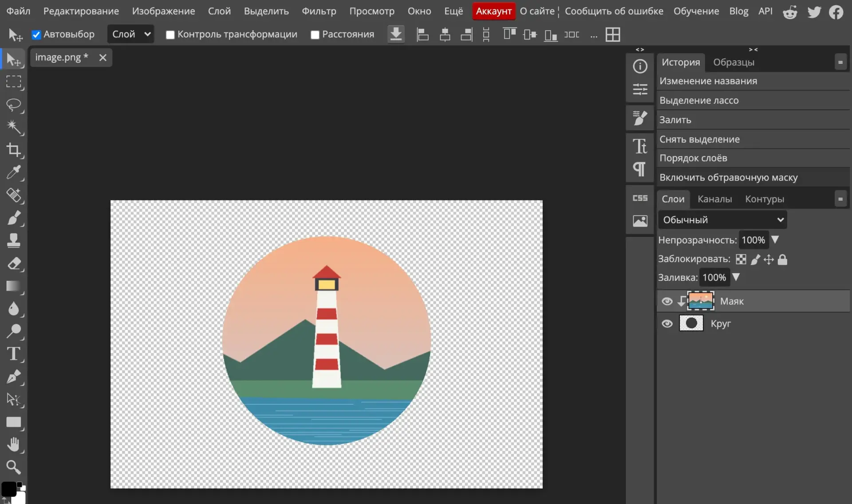Switch to the Каналы tab
The image size is (852, 504).
tap(714, 199)
